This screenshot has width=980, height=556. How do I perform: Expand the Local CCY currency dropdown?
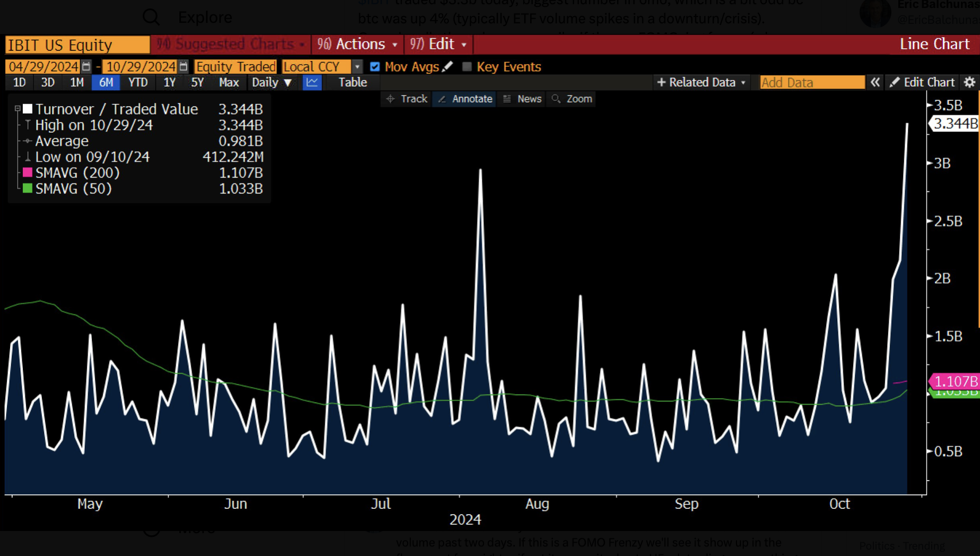[357, 66]
